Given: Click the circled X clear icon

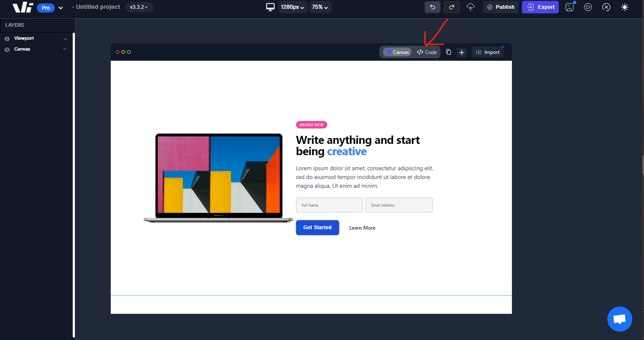Looking at the screenshot, I should pos(606,7).
